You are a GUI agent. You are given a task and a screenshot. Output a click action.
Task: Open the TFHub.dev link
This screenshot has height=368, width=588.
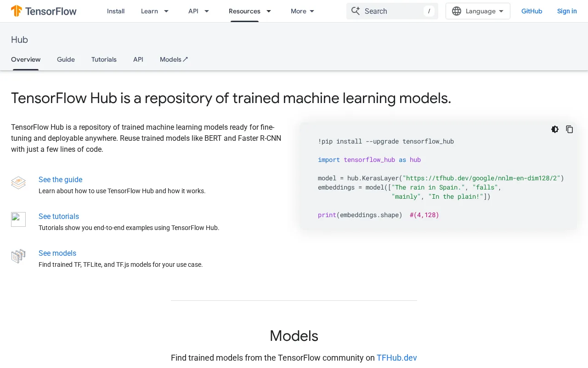[397, 357]
